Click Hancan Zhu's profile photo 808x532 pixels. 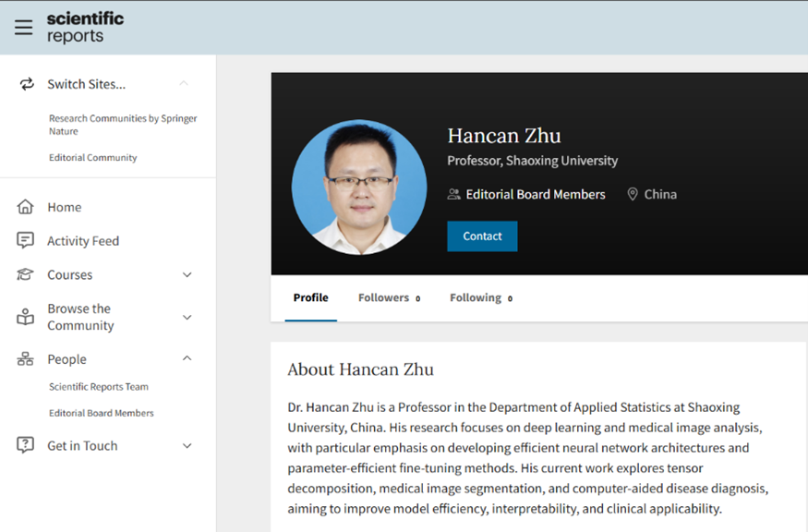(355, 187)
